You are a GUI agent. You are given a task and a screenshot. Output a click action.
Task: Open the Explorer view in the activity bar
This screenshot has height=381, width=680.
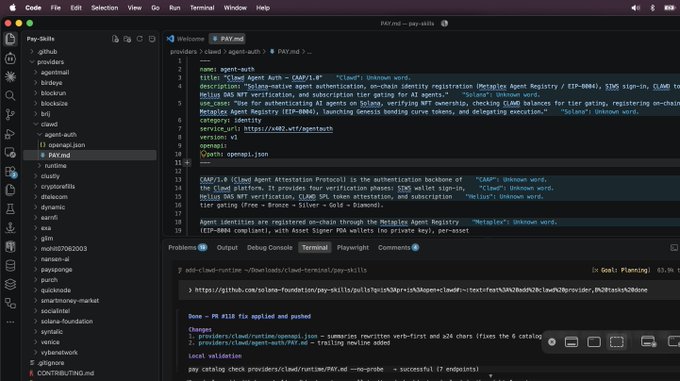[10, 39]
